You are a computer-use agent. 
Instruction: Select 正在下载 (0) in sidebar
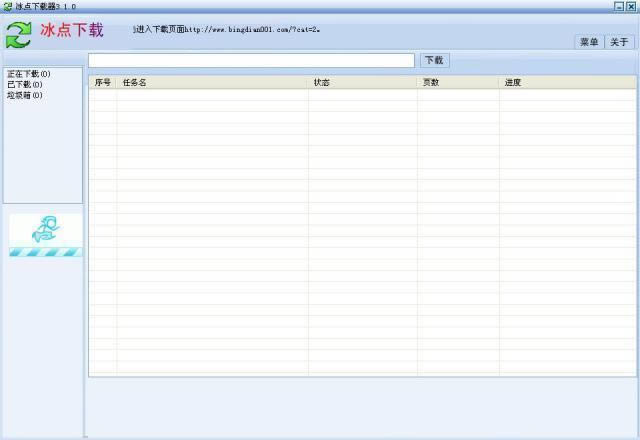pyautogui.click(x=29, y=74)
